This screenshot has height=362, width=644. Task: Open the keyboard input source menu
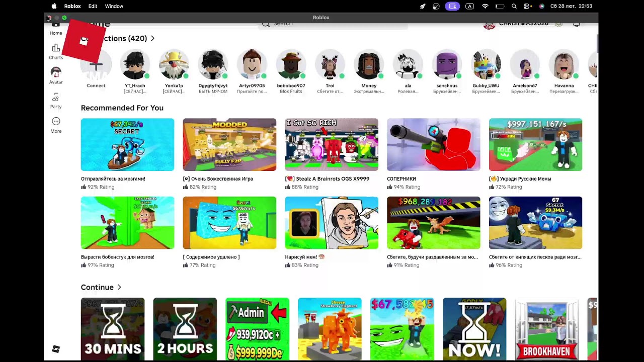[x=469, y=6]
